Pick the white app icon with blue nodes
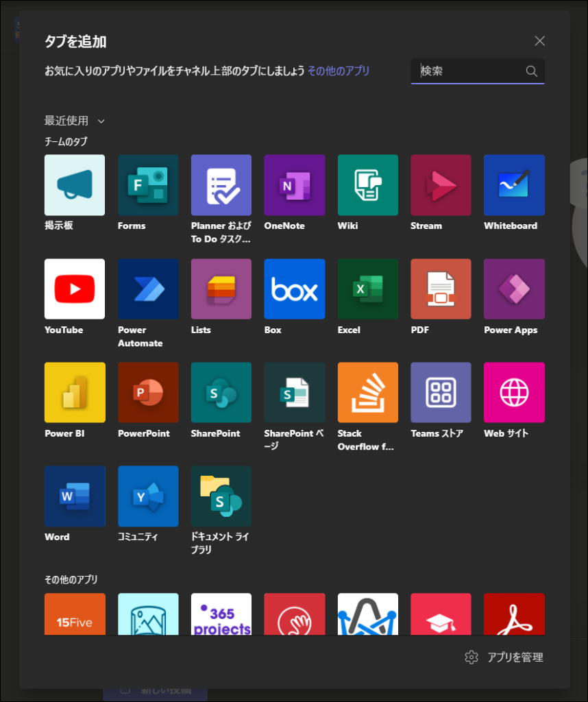The image size is (588, 702). tap(368, 614)
